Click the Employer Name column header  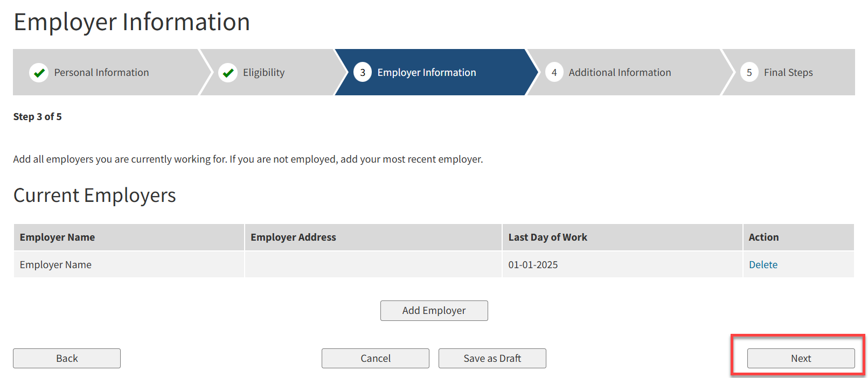(x=57, y=237)
